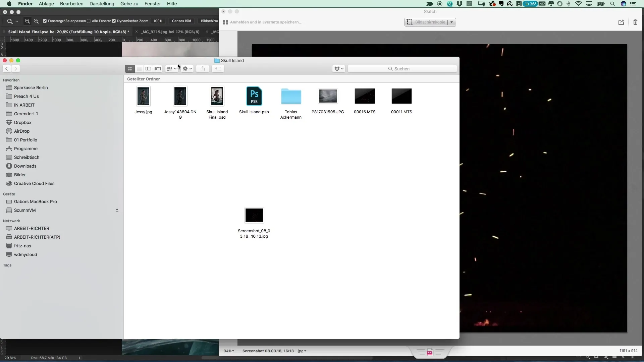The height and width of the screenshot is (362, 644).
Task: Open the Gehe zu menu
Action: [x=129, y=4]
